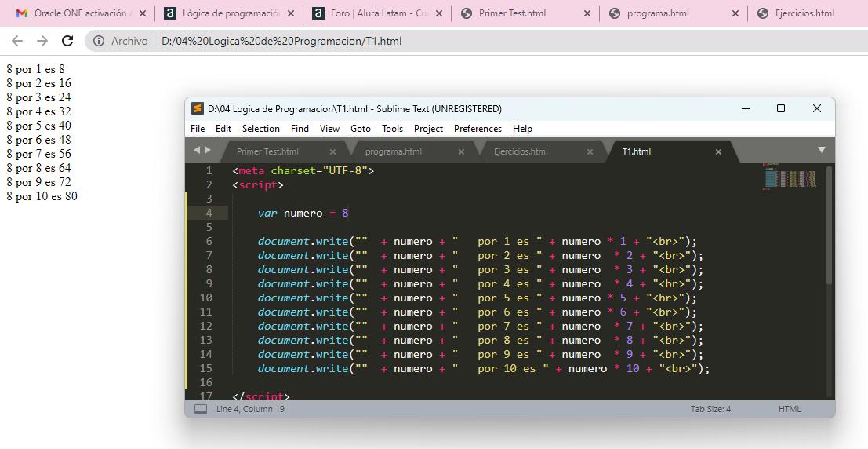The image size is (868, 449).
Task: Switch to Foro Alura Latam browser tab
Action: [x=377, y=13]
